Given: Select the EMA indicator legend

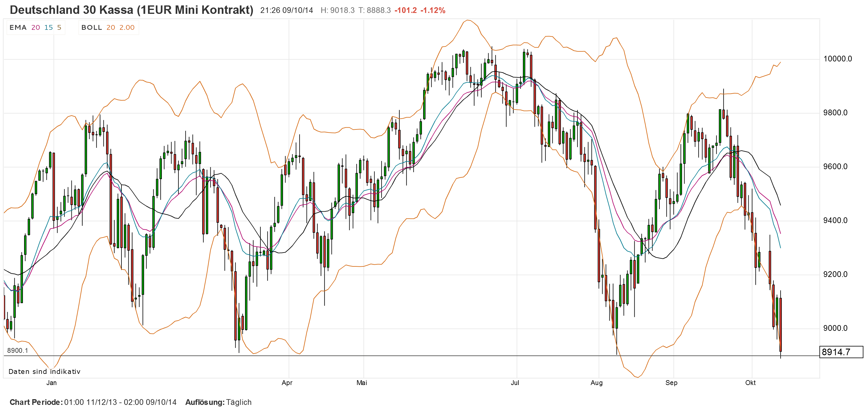Looking at the screenshot, I should point(18,28).
